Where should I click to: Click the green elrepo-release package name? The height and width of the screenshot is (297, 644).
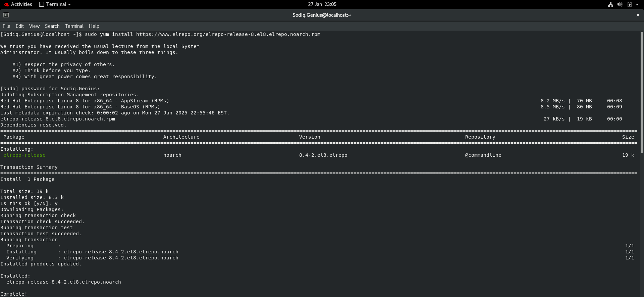[x=24, y=155]
